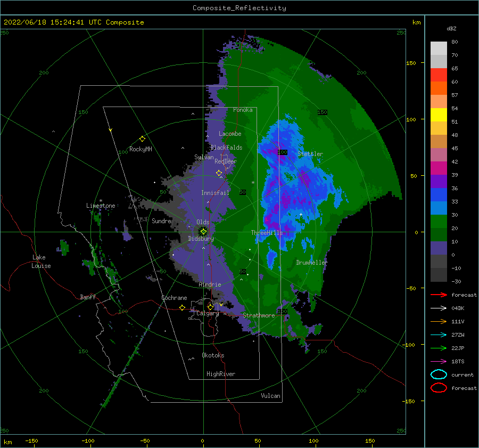Image resolution: width=479 pixels, height=448 pixels.
Task: Click the ThreeHills label
Action: pyautogui.click(x=267, y=233)
